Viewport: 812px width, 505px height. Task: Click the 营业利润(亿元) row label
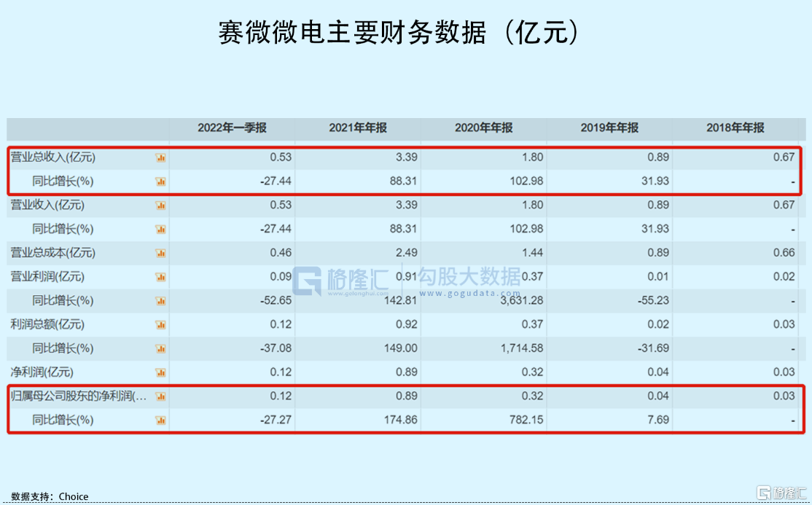tap(47, 277)
